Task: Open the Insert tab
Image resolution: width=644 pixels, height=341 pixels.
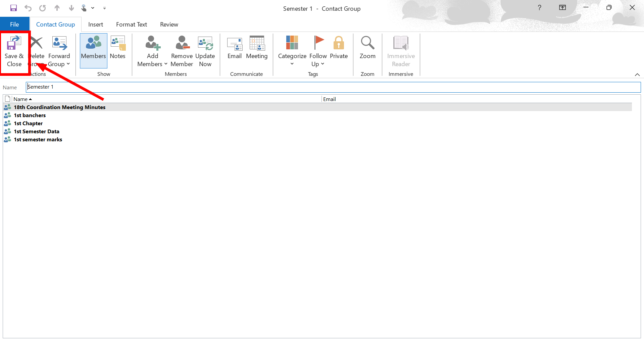Action: [x=95, y=25]
